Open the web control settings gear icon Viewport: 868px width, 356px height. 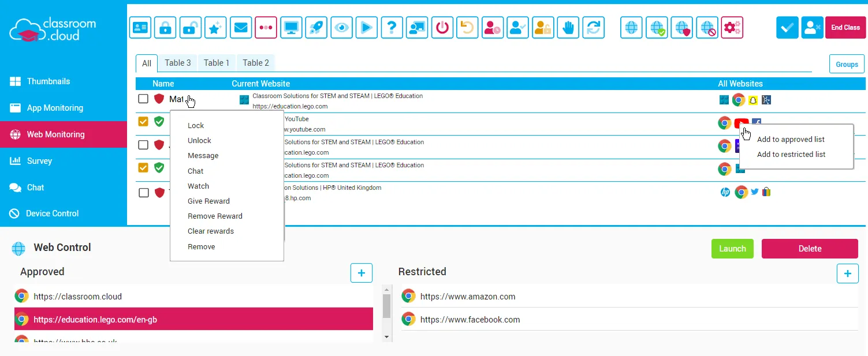(732, 27)
